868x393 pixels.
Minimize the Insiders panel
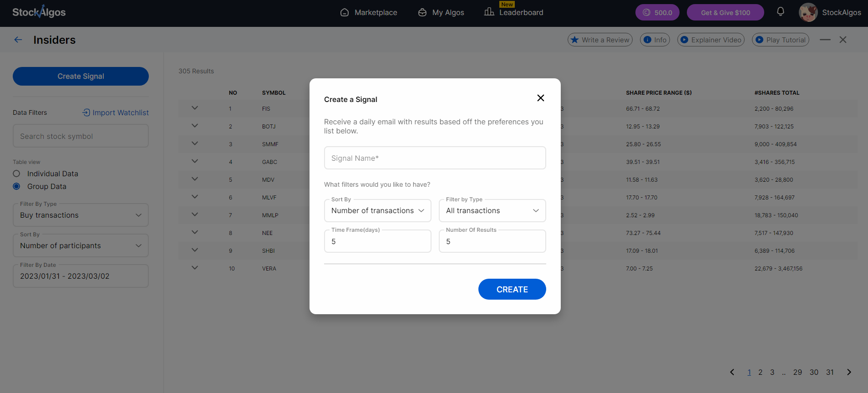click(x=825, y=40)
